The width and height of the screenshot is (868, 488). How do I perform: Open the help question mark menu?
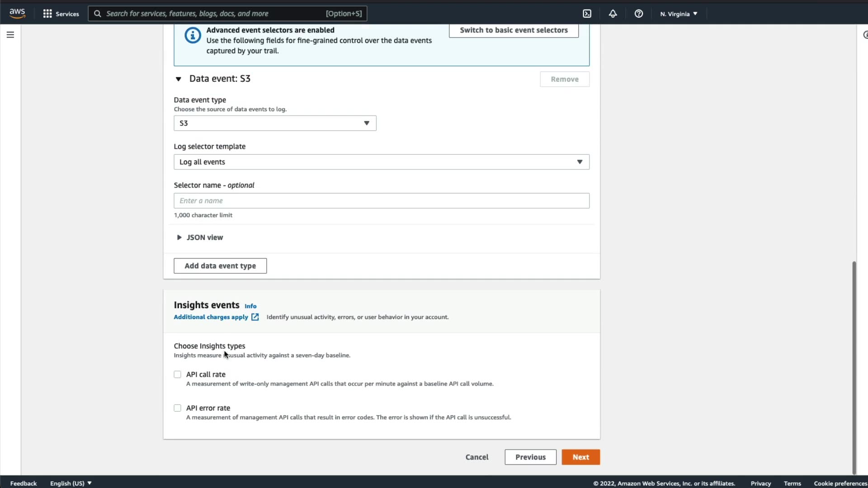click(x=638, y=14)
